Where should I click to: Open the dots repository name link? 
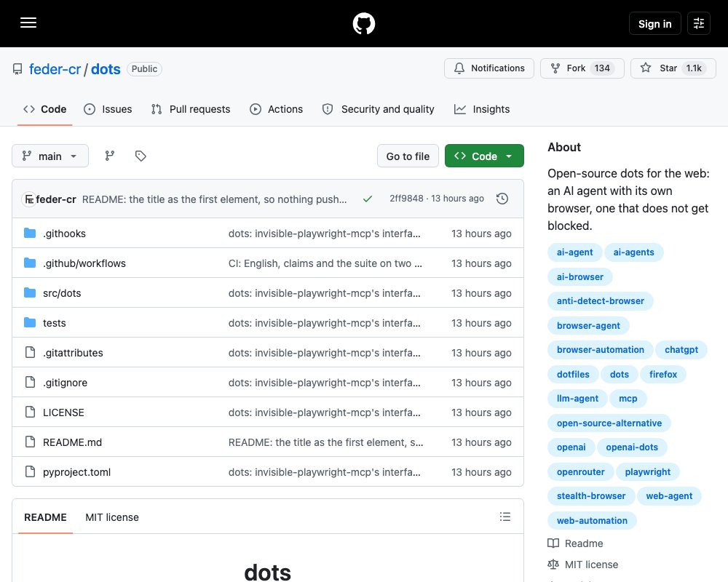click(106, 69)
